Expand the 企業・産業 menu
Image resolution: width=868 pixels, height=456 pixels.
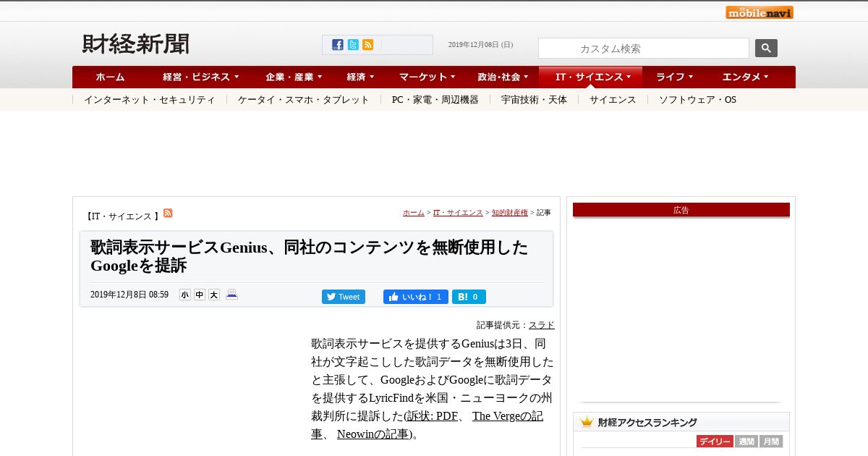294,77
